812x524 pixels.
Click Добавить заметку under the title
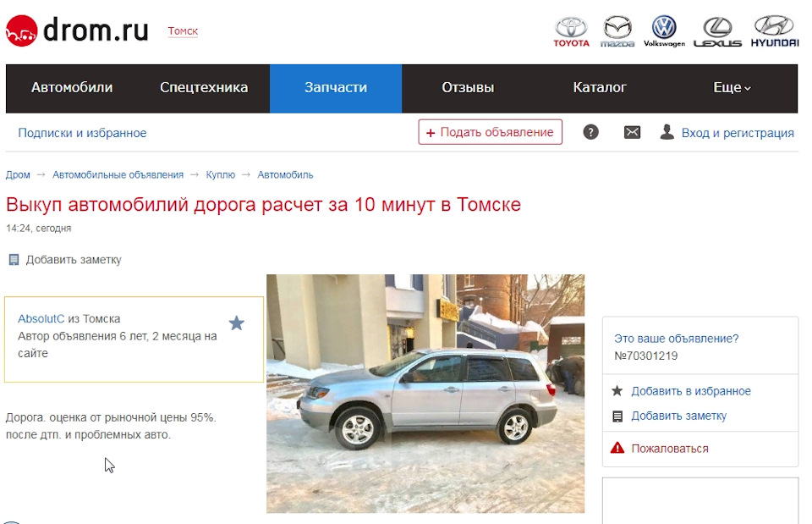coord(74,260)
